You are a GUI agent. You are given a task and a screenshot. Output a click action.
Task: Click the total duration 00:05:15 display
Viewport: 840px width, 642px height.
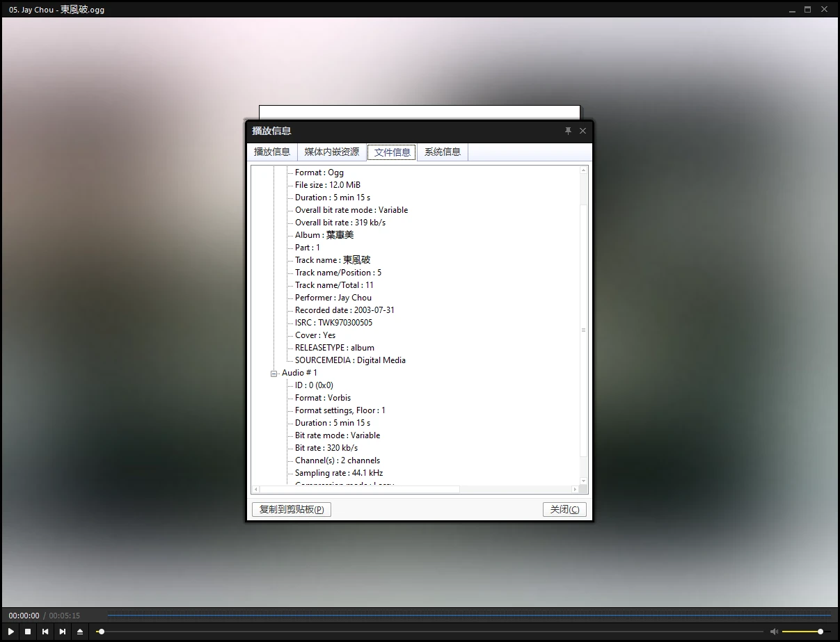coord(65,616)
